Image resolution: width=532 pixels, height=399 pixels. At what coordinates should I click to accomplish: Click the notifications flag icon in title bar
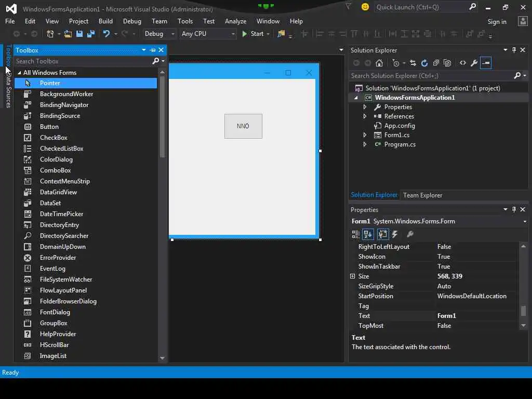coord(348,7)
